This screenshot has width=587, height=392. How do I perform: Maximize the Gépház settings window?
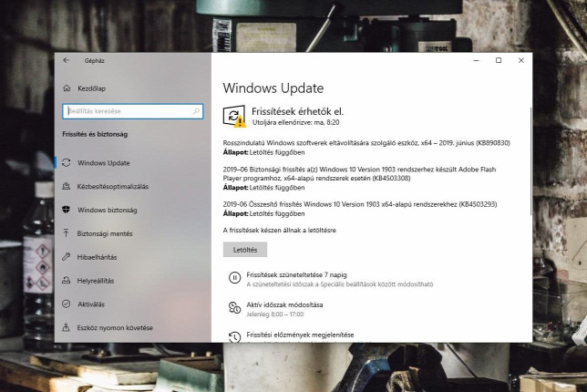coord(499,60)
